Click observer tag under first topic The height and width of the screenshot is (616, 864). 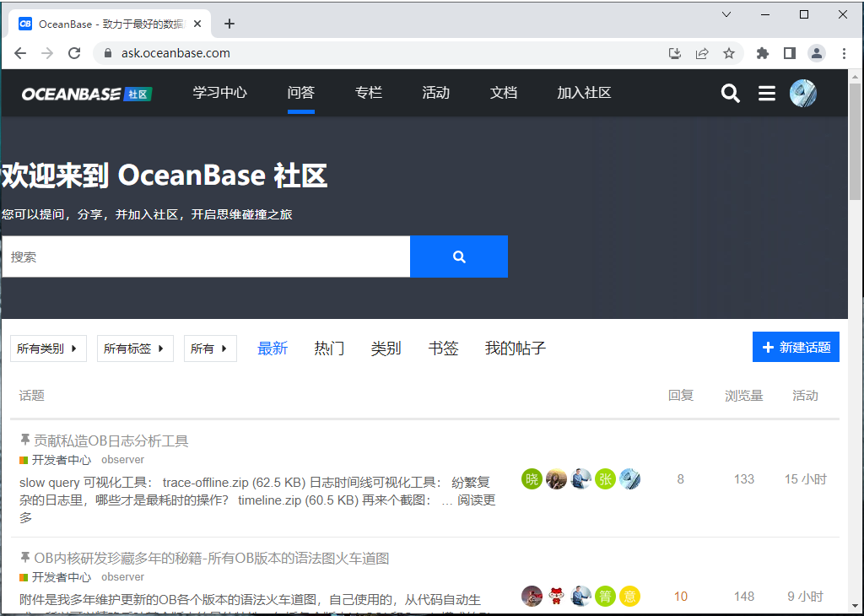(x=123, y=460)
